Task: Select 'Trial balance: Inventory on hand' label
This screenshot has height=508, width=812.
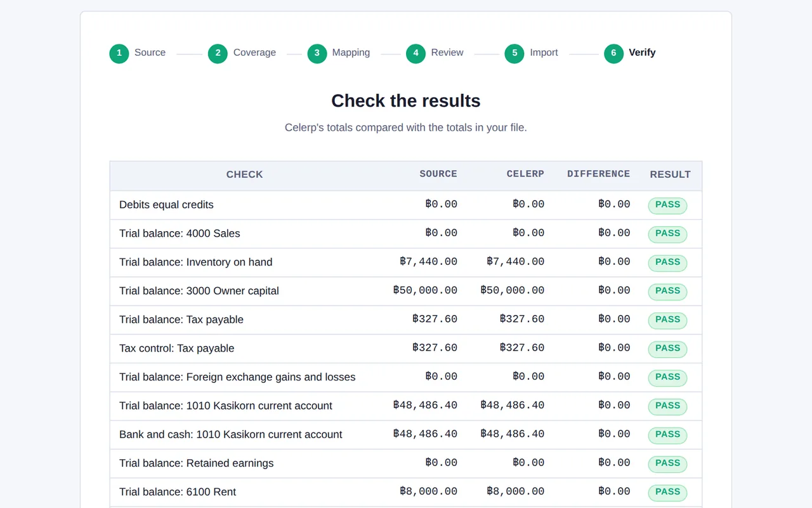Action: coord(195,262)
